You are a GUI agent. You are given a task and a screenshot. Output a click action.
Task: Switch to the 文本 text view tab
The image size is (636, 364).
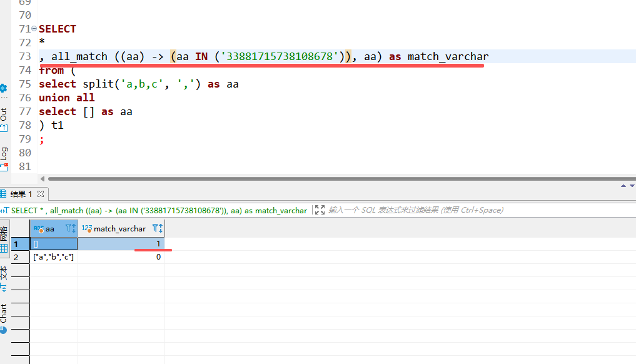tap(4, 280)
